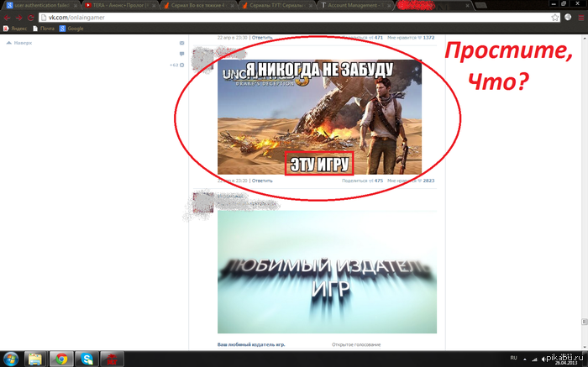
Task: Click the browser back arrow
Action: 7,17
